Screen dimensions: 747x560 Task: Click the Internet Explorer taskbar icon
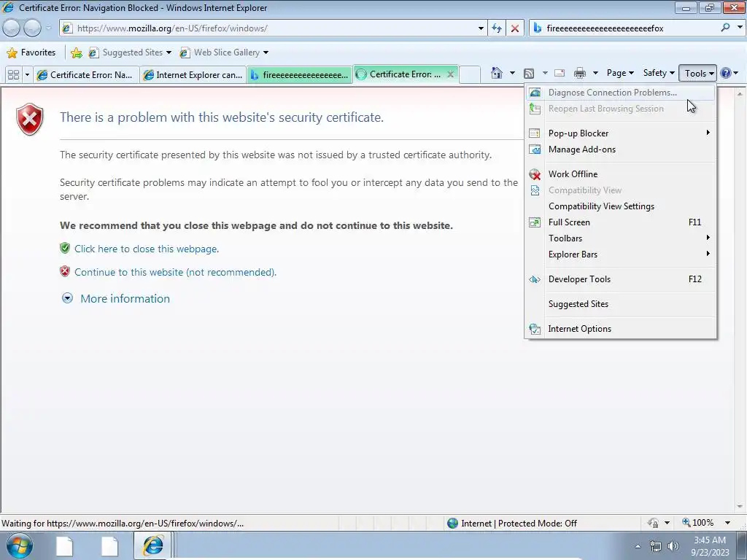152,545
